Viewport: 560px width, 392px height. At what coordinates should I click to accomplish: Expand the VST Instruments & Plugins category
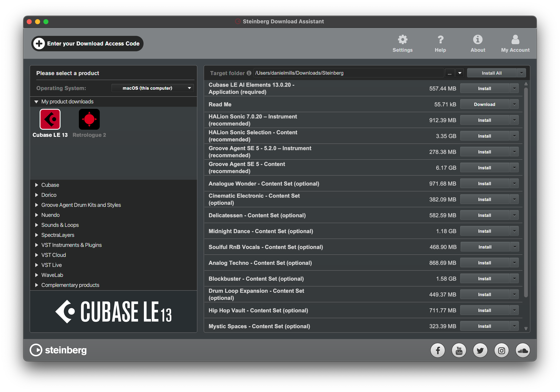pyautogui.click(x=37, y=245)
